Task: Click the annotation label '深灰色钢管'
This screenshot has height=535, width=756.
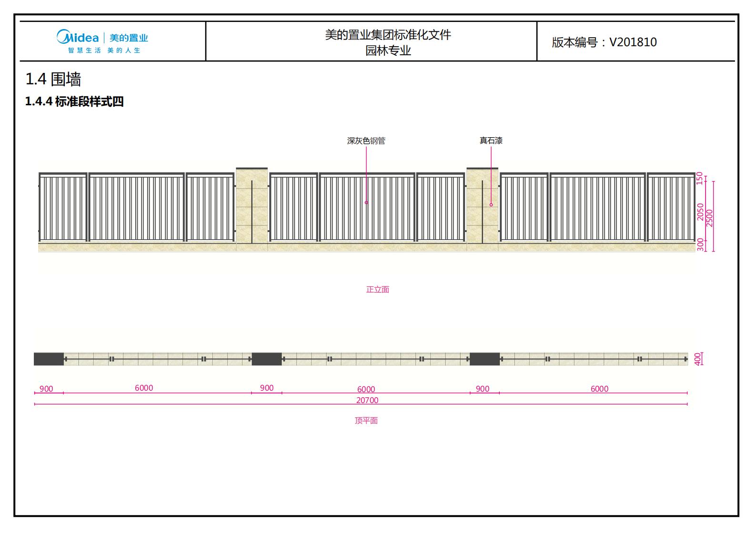Action: click(366, 141)
